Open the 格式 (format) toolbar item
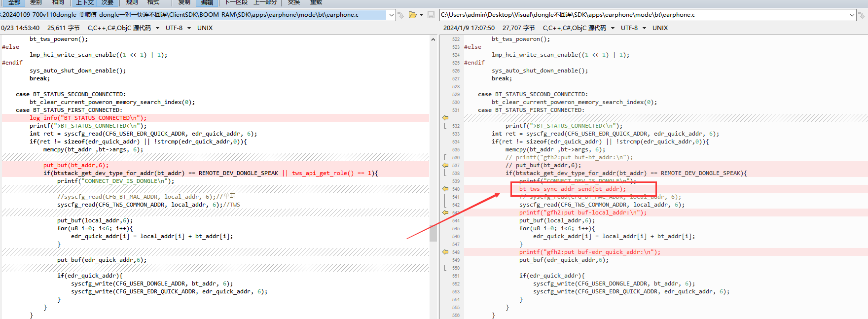Viewport: 868px width, 319px height. pyautogui.click(x=153, y=2)
